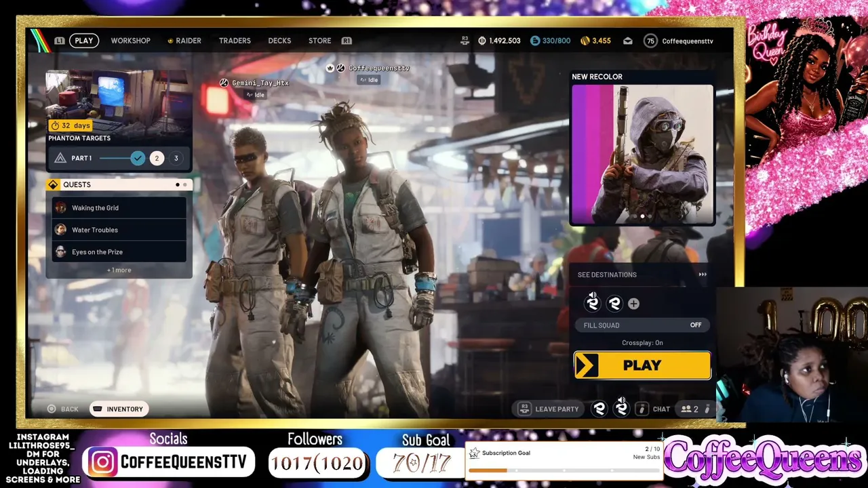This screenshot has width=868, height=488.
Task: Click Coffeequeensttv player name tag above character
Action: pos(379,68)
